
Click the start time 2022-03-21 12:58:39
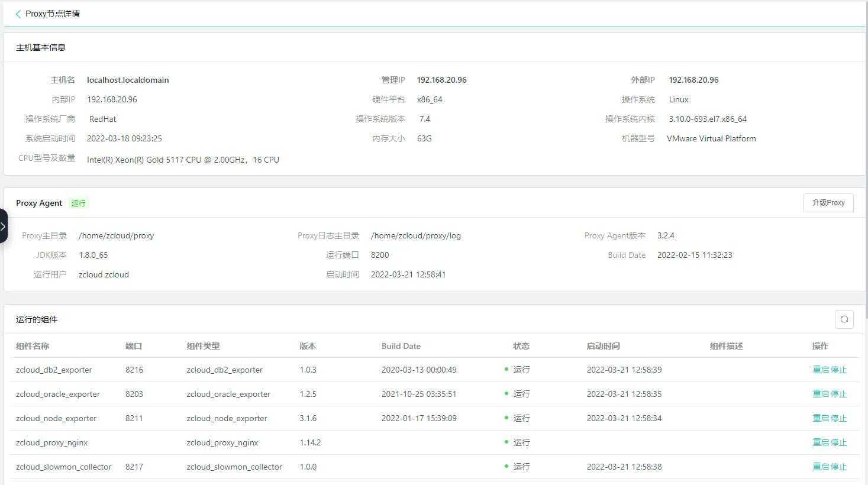pyautogui.click(x=624, y=370)
